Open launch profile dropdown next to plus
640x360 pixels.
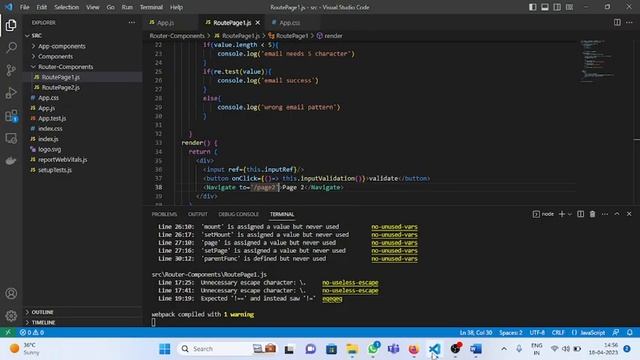(x=570, y=214)
